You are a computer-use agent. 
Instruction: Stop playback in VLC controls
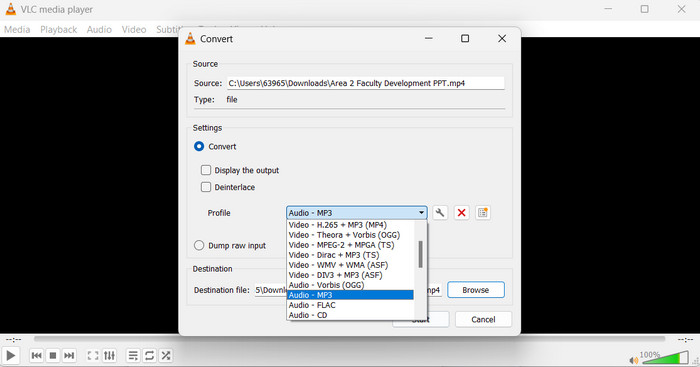pyautogui.click(x=53, y=355)
